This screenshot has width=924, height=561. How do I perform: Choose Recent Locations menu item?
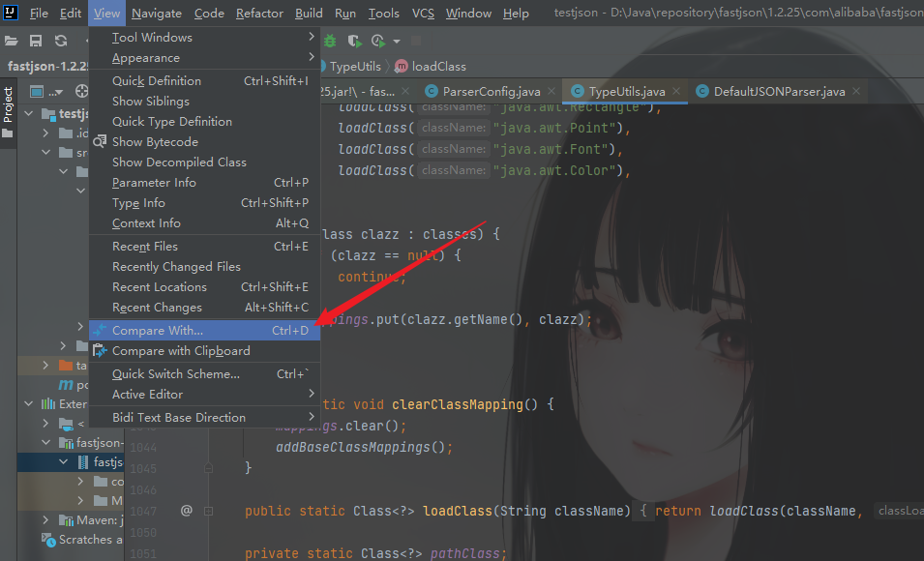coord(204,287)
